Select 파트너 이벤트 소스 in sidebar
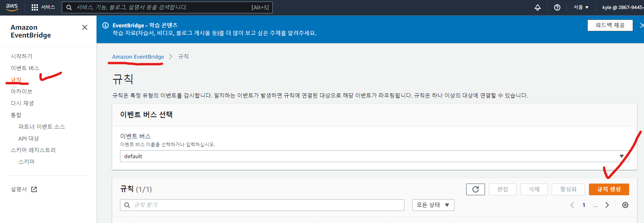The image size is (644, 223). (41, 127)
